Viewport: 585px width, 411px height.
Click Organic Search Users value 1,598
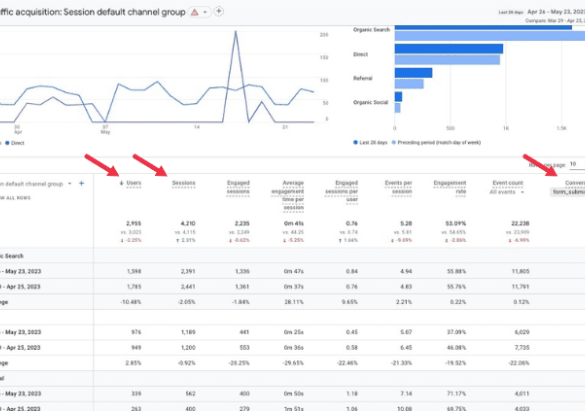pyautogui.click(x=134, y=271)
